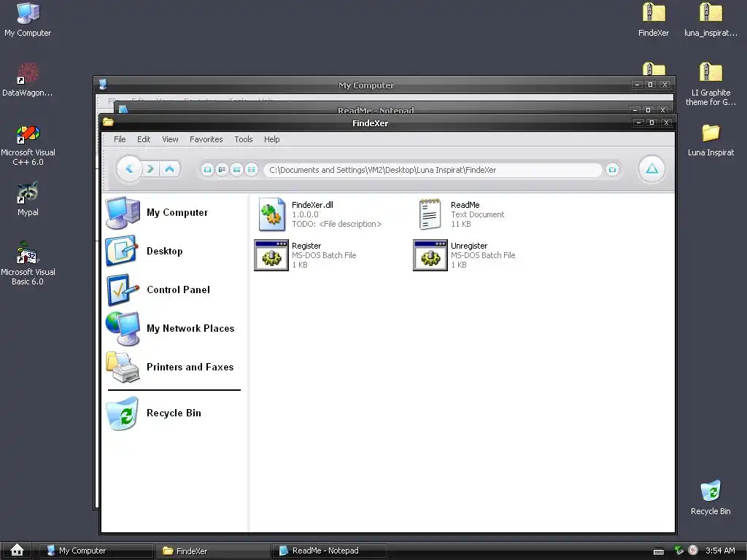The height and width of the screenshot is (560, 747).
Task: Click the round triangle logo button
Action: [651, 168]
